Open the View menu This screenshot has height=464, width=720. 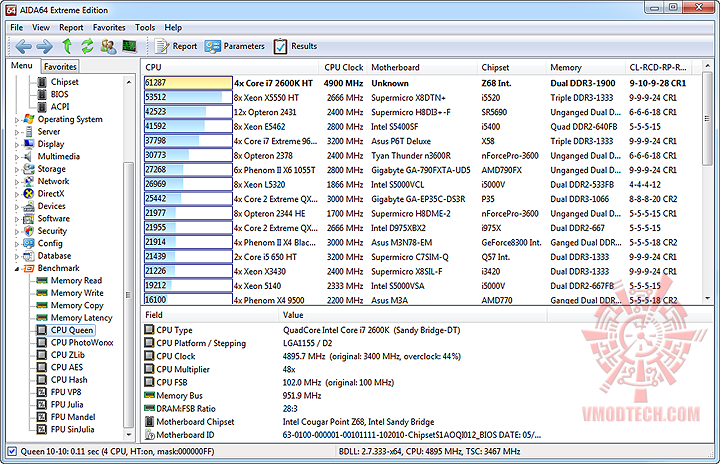coord(41,28)
